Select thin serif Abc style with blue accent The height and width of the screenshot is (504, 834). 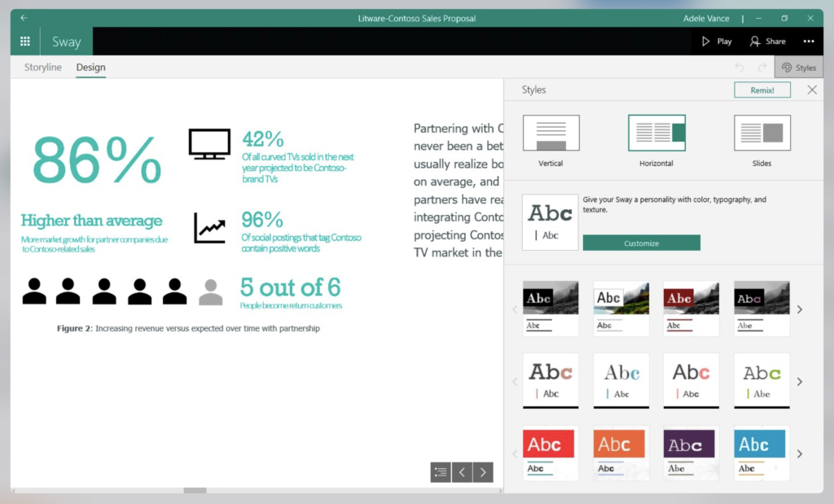pyautogui.click(x=621, y=381)
